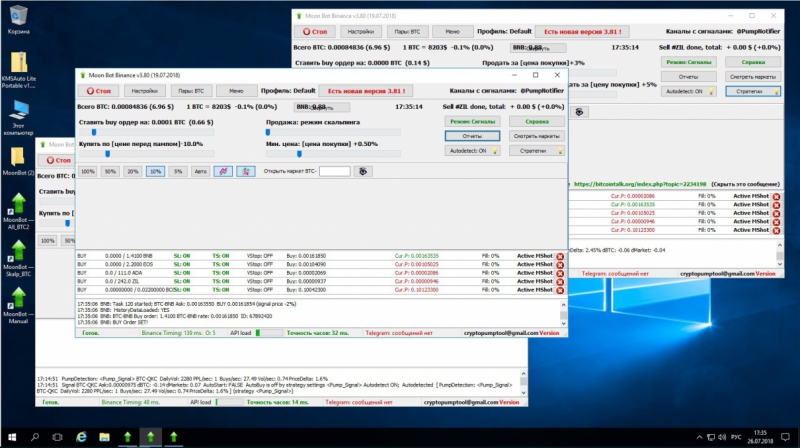The height and width of the screenshot is (448, 800).
Task: Open the Action Center notification icon
Action: point(785,437)
